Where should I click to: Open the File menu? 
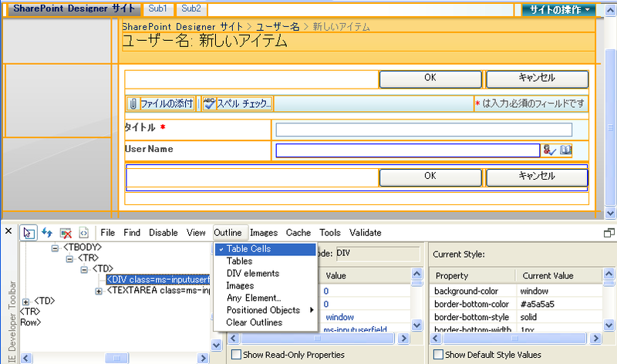point(107,233)
